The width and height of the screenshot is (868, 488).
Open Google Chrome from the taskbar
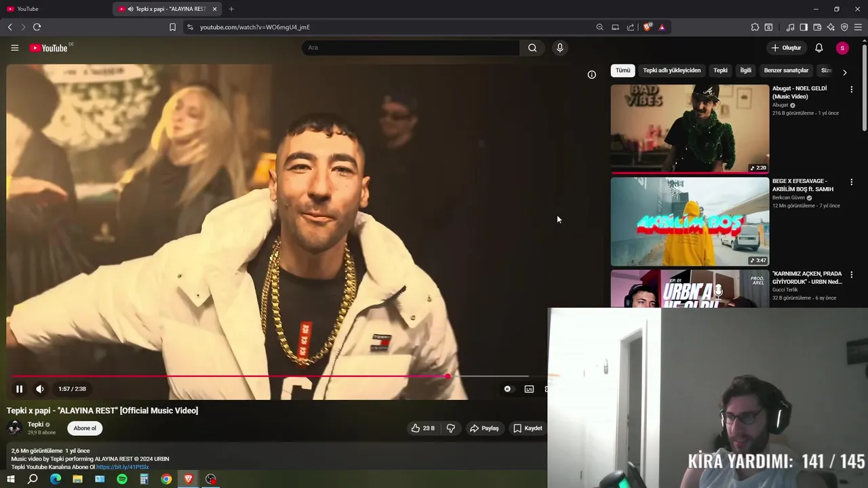(x=166, y=479)
